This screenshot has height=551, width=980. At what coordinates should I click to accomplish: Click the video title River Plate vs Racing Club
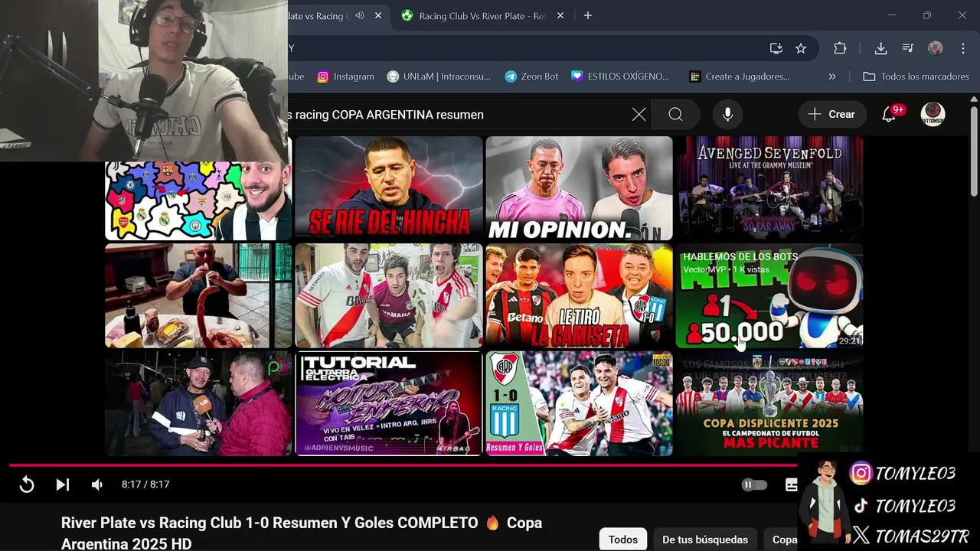click(x=302, y=533)
